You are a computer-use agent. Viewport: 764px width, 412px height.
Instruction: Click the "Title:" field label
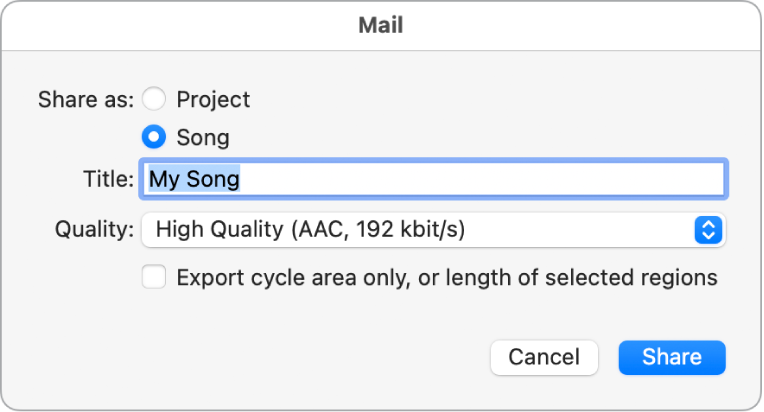tap(108, 179)
